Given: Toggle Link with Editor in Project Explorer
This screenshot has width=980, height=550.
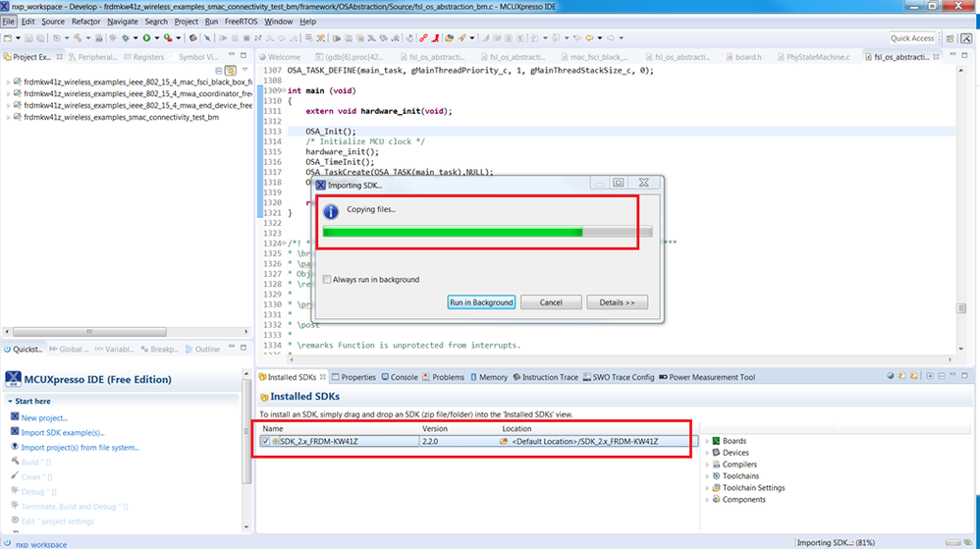Looking at the screenshot, I should [231, 71].
